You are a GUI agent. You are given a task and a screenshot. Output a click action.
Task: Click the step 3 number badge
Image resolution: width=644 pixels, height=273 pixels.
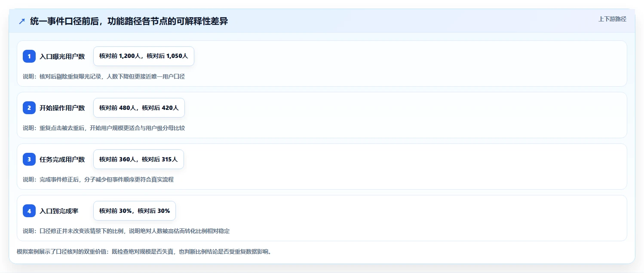(x=29, y=159)
